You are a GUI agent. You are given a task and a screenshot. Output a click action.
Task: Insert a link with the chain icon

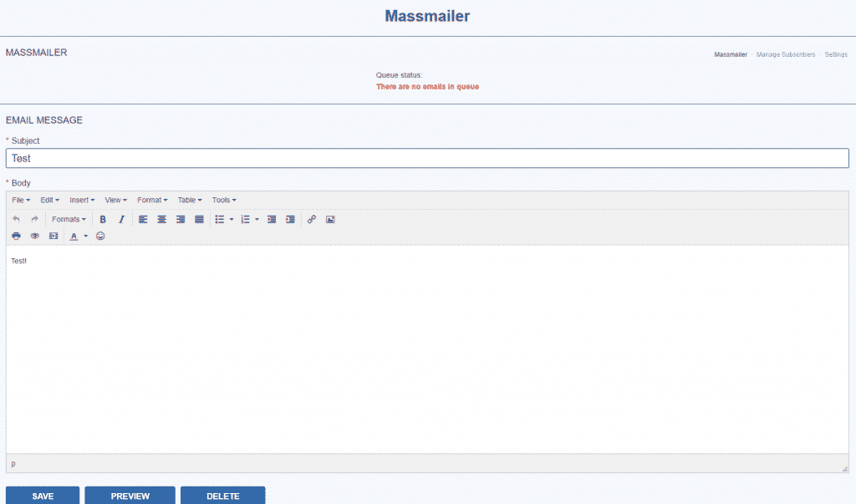point(312,220)
